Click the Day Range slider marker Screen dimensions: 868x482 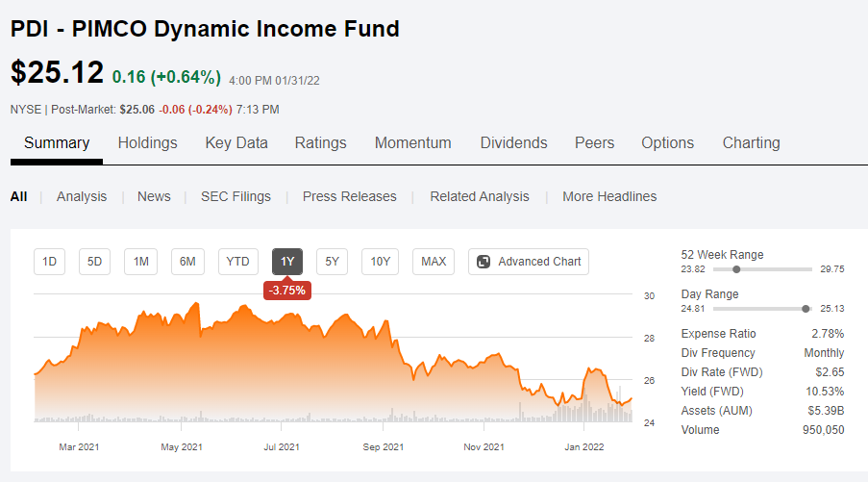click(806, 309)
